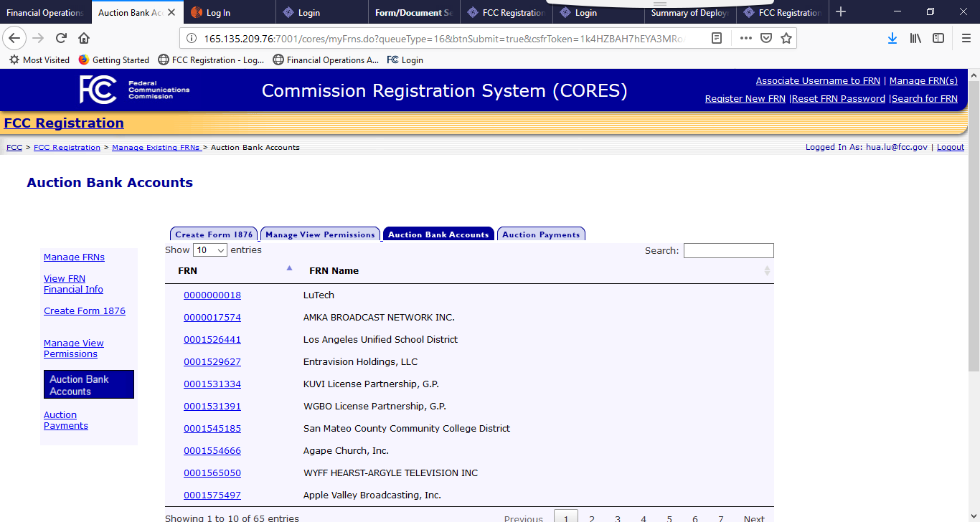Click in the table Search field

[x=728, y=250]
